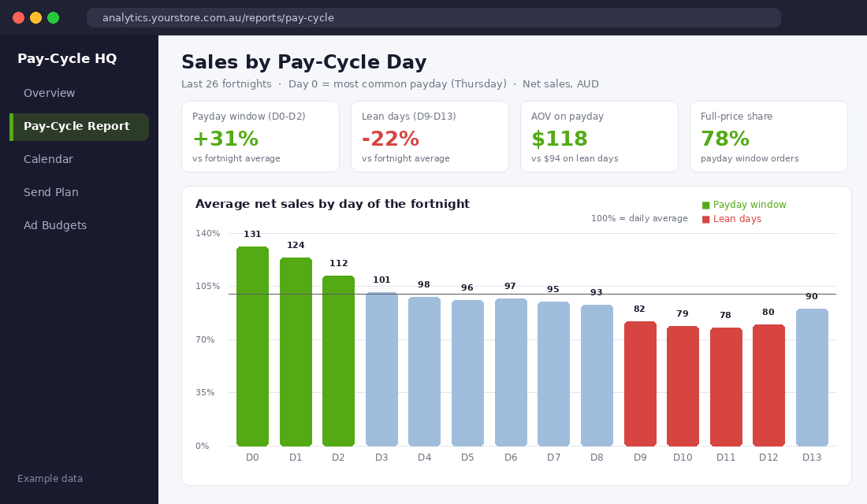Click the D6 x-axis label

[511, 458]
